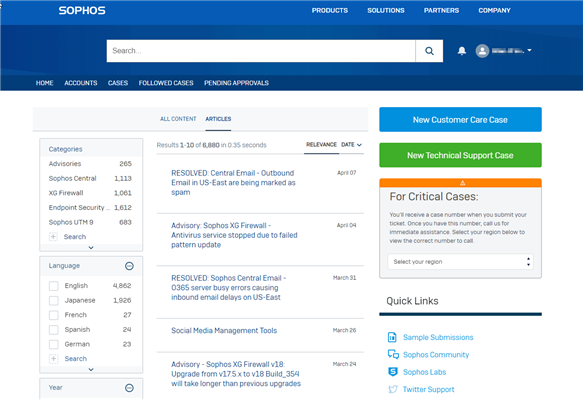Go to Cases navigation item
This screenshot has height=400, width=583.
[x=118, y=83]
